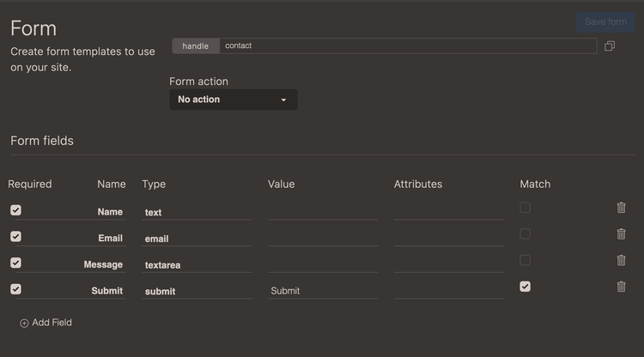Open the Form action dropdown

pos(233,100)
